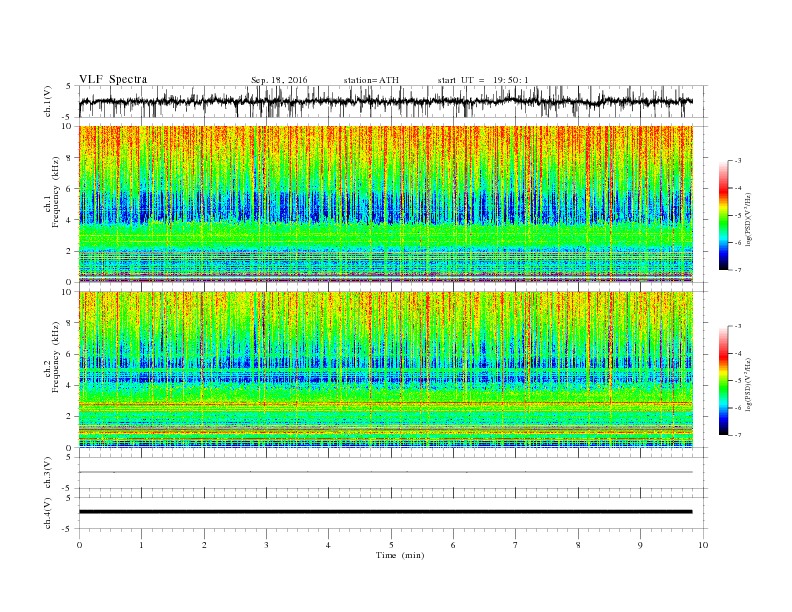Click the date 'Sep. 18, 2016'
Image resolution: width=792 pixels, height=612 pixels.
[x=279, y=80]
